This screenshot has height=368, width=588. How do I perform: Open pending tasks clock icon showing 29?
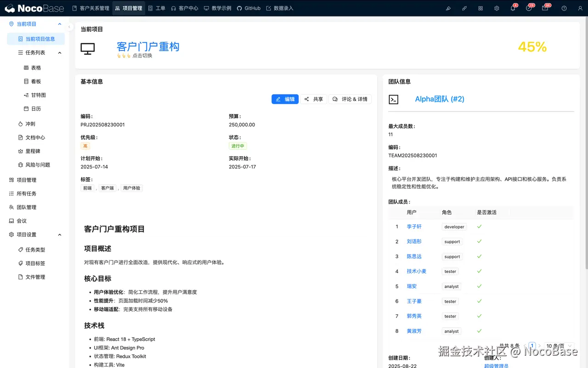tap(529, 8)
